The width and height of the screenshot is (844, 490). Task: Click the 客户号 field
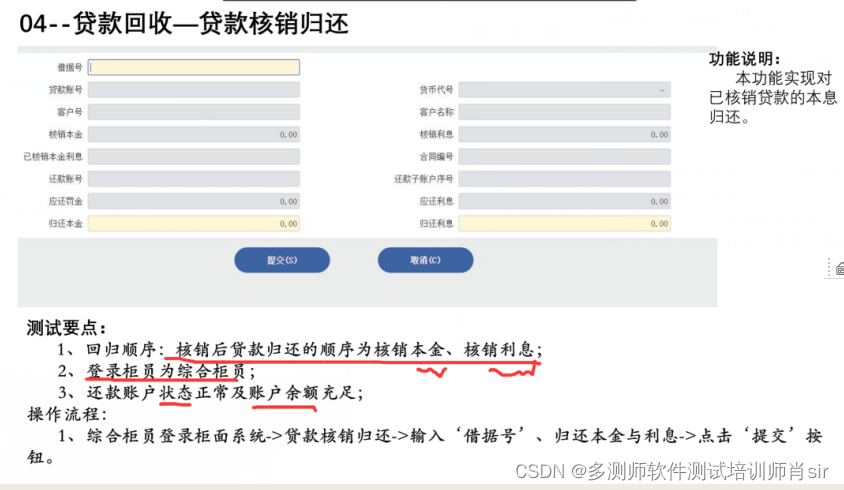pos(194,112)
